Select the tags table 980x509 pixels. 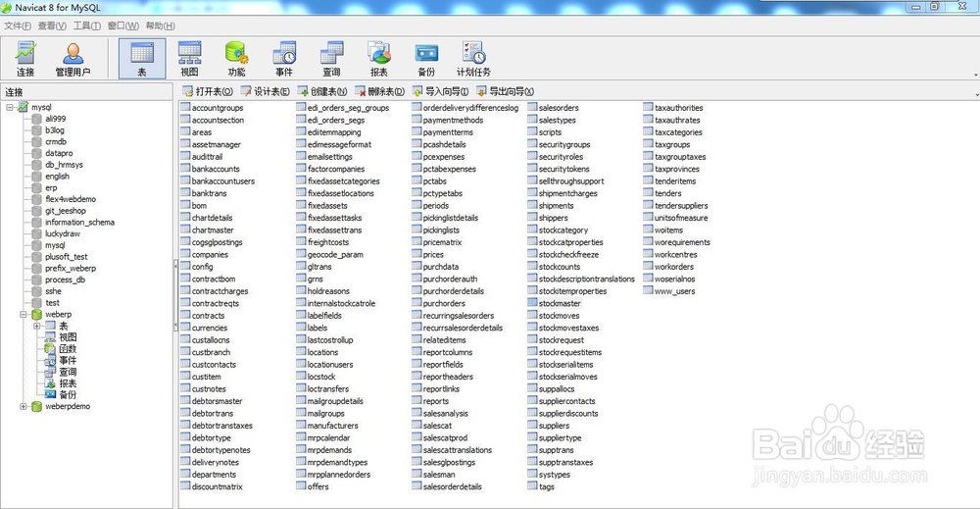coord(546,486)
